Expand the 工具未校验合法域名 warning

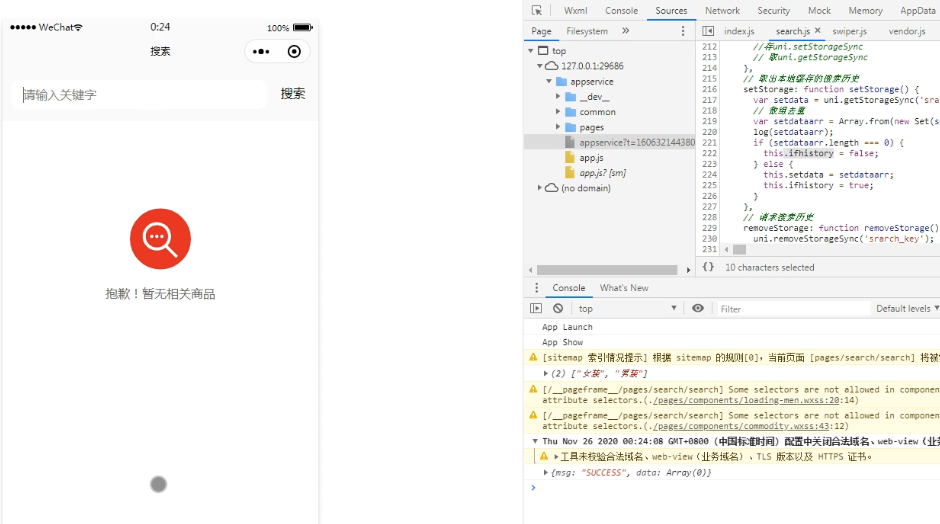556,457
